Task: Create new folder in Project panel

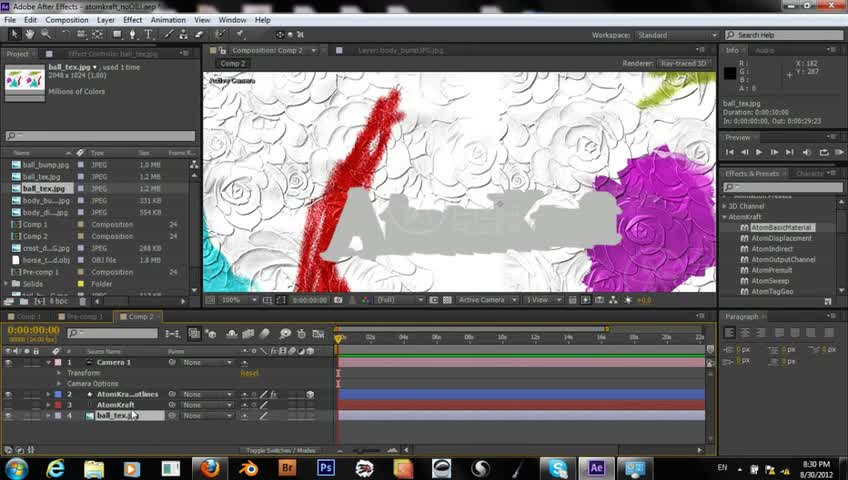Action: point(24,301)
